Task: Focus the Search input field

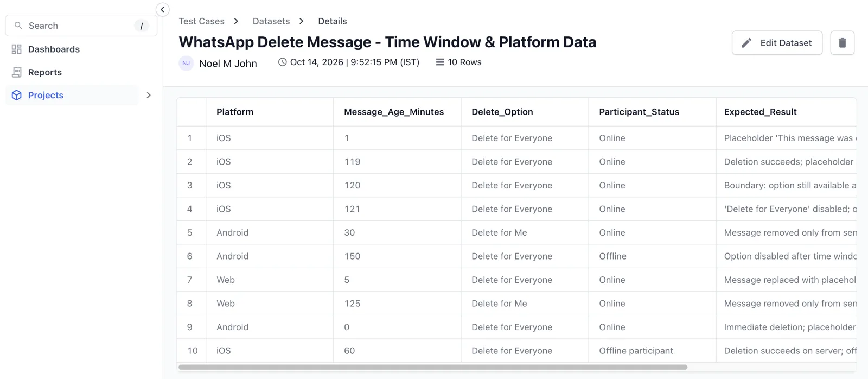Action: (x=81, y=26)
